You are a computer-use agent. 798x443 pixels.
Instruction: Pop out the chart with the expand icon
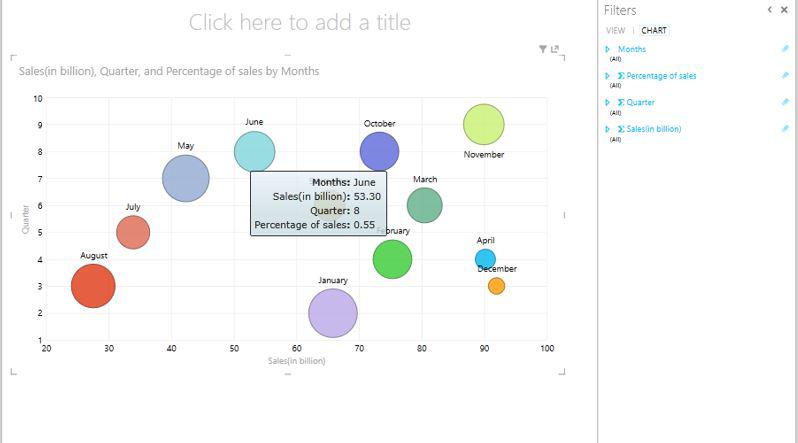coord(555,49)
